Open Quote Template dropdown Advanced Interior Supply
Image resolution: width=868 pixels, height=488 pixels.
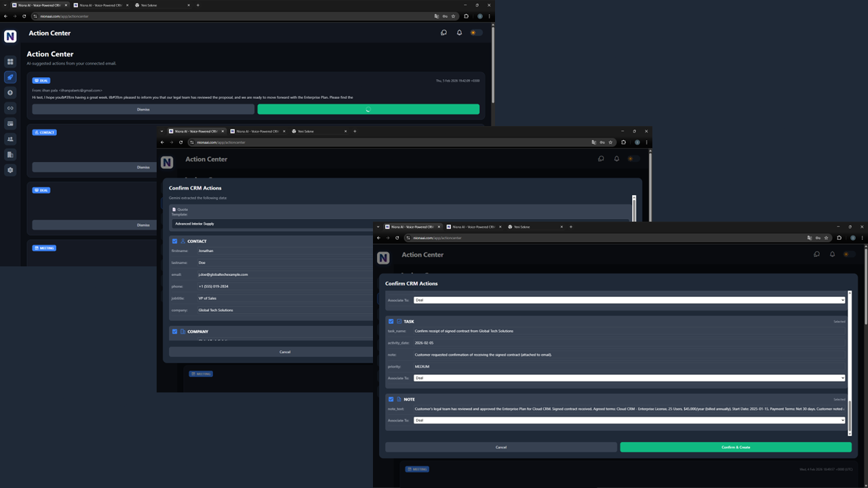coord(273,224)
